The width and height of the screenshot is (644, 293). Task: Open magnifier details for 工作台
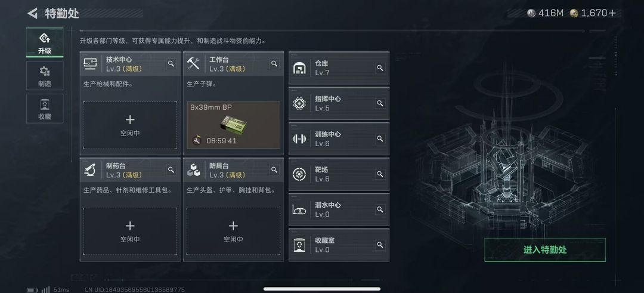274,64
